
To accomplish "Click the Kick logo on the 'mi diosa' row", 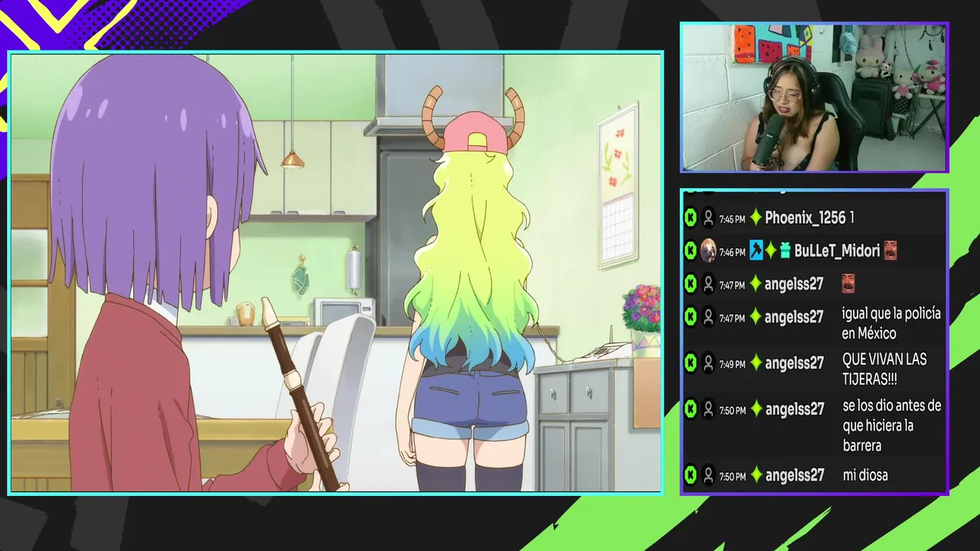I will 690,475.
